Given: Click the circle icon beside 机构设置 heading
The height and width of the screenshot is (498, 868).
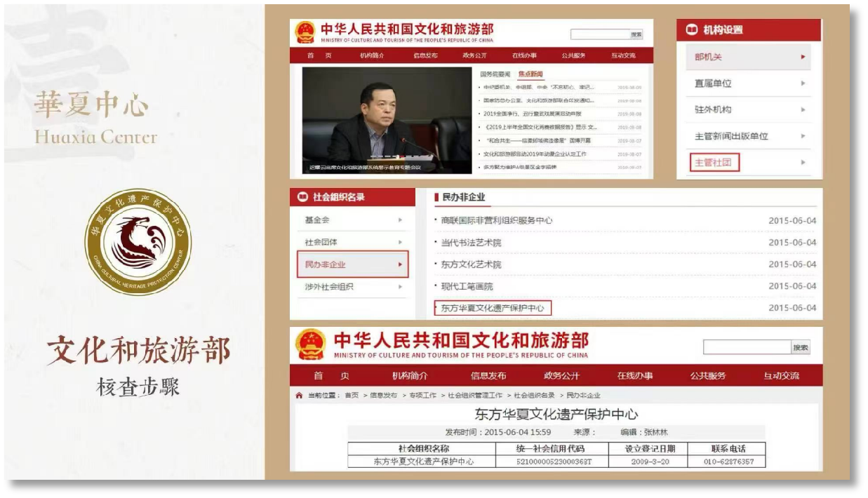Looking at the screenshot, I should coord(692,29).
